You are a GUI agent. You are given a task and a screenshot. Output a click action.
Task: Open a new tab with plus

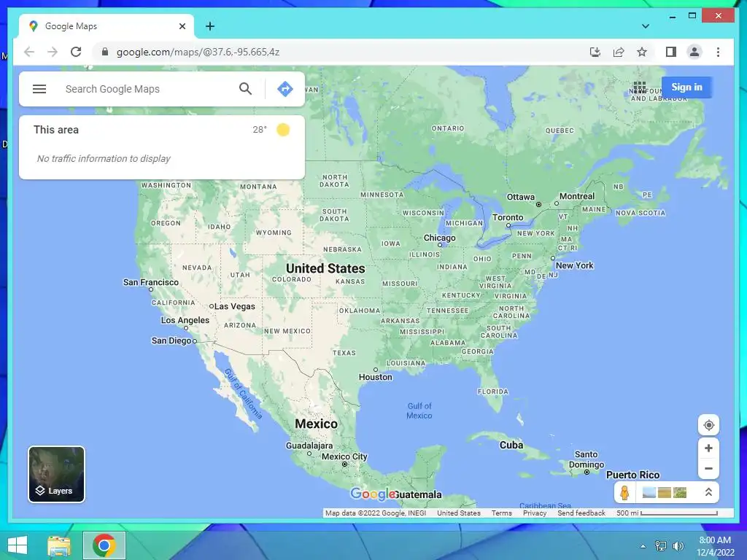click(210, 26)
